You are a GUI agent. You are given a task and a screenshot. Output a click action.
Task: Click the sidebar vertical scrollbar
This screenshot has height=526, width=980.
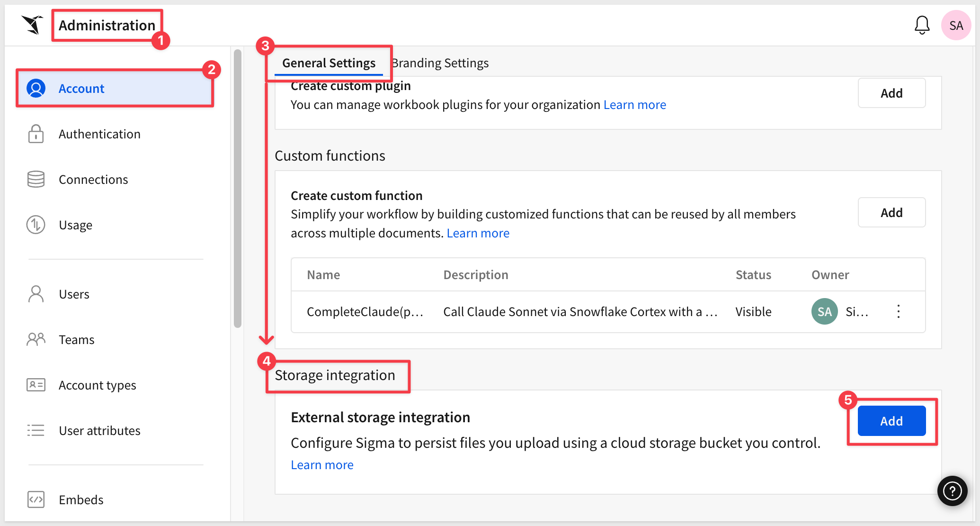pos(238,190)
